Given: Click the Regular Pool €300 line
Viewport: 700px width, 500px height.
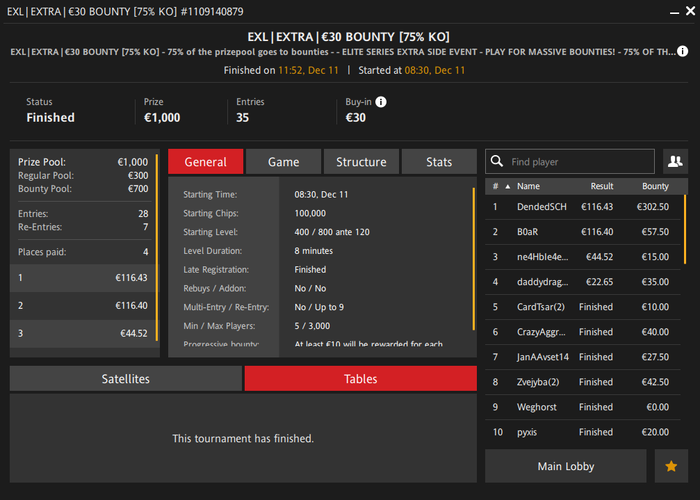Looking at the screenshot, I should (83, 175).
